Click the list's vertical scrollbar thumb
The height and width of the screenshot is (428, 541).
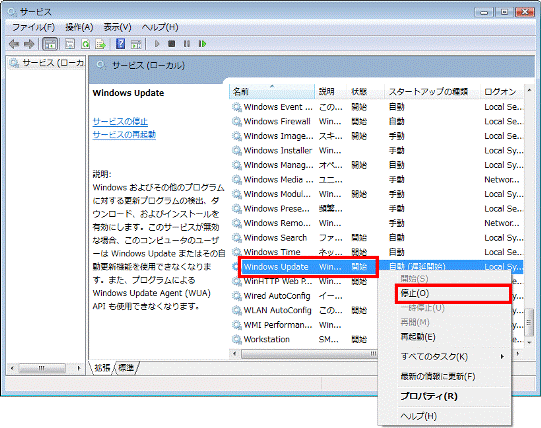(x=529, y=322)
